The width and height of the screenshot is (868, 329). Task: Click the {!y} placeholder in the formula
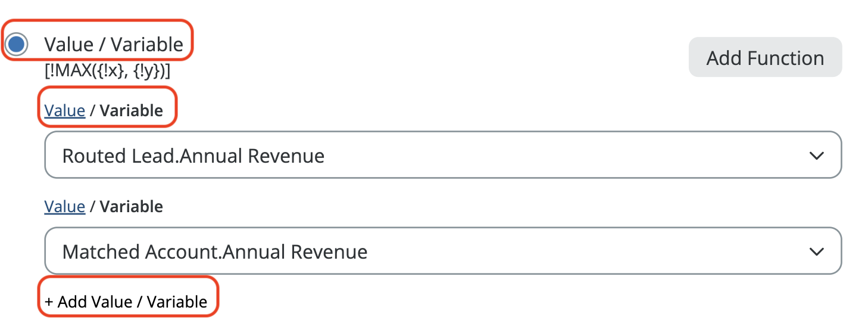tap(144, 71)
